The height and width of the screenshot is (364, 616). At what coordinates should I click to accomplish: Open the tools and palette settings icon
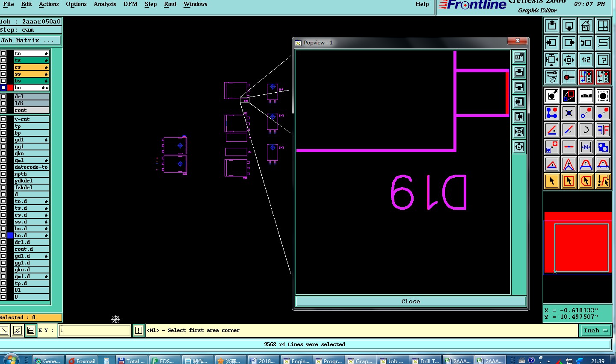point(552,77)
